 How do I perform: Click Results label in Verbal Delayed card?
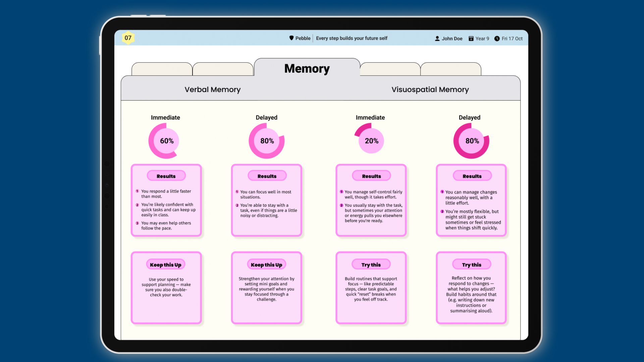tap(267, 176)
